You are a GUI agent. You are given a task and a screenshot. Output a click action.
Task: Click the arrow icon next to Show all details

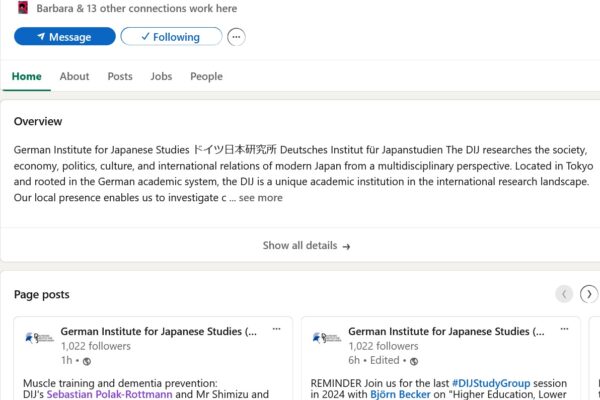[346, 247]
